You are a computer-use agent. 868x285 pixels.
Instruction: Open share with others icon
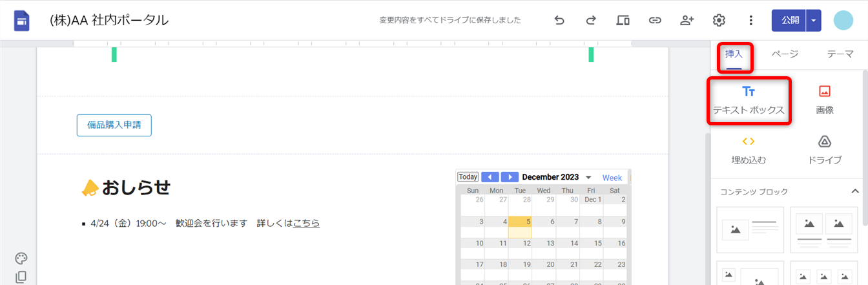687,20
